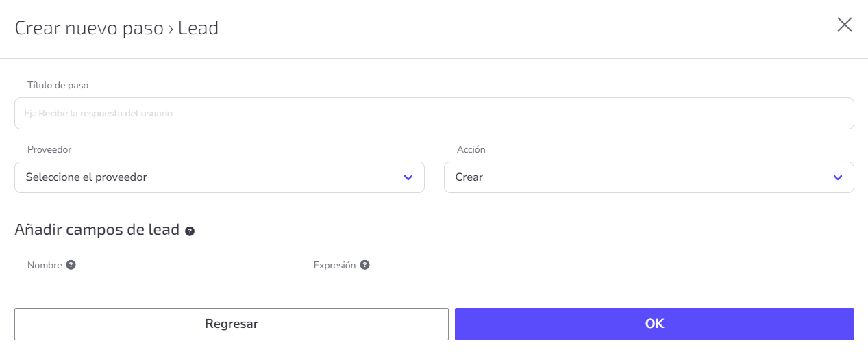Click the help icon beside Expresión
This screenshot has width=868, height=358.
(x=364, y=265)
